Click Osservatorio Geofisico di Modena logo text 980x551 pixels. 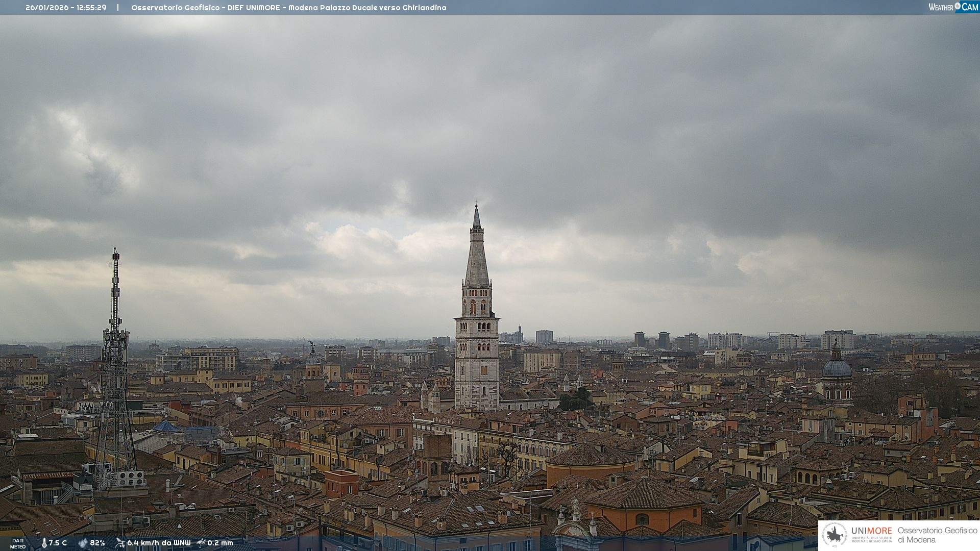click(937, 535)
